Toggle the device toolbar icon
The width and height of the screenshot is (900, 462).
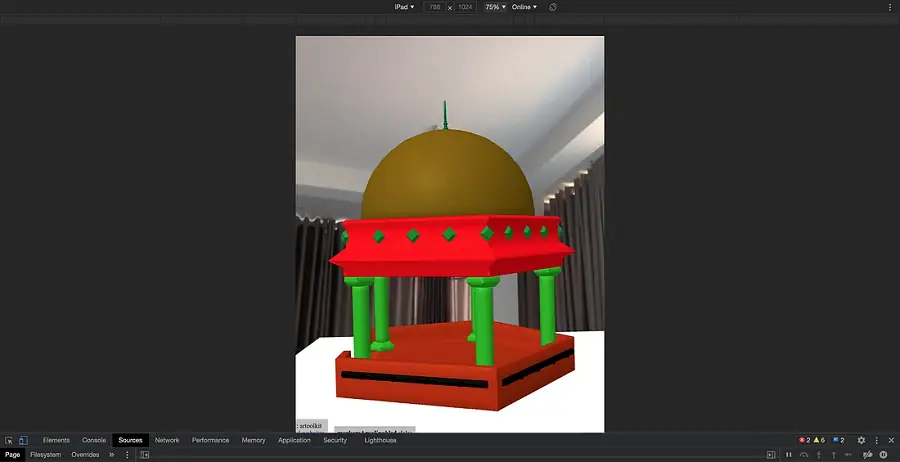(23, 440)
